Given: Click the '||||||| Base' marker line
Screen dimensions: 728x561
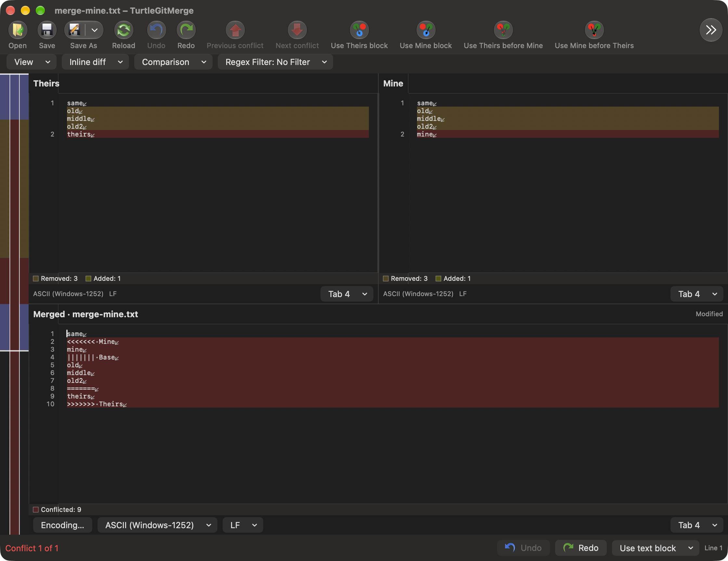Looking at the screenshot, I should coord(393,357).
